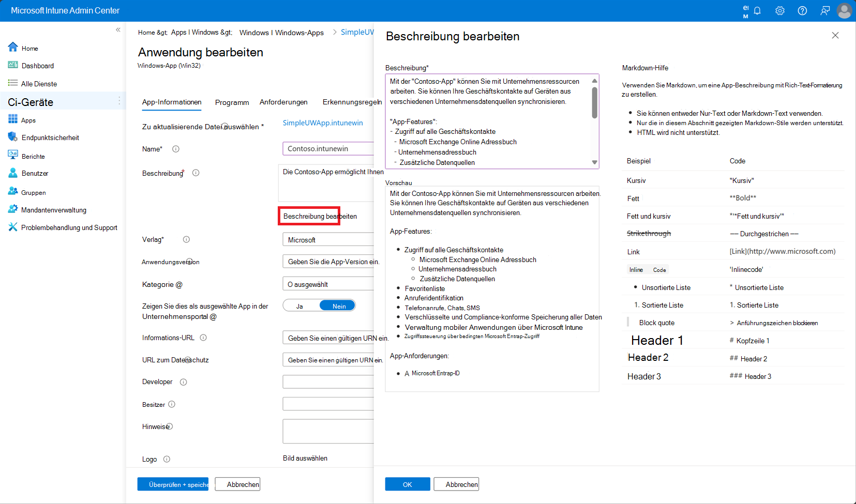Open notifications bell icon
Viewport: 856px width, 504px height.
click(x=757, y=11)
